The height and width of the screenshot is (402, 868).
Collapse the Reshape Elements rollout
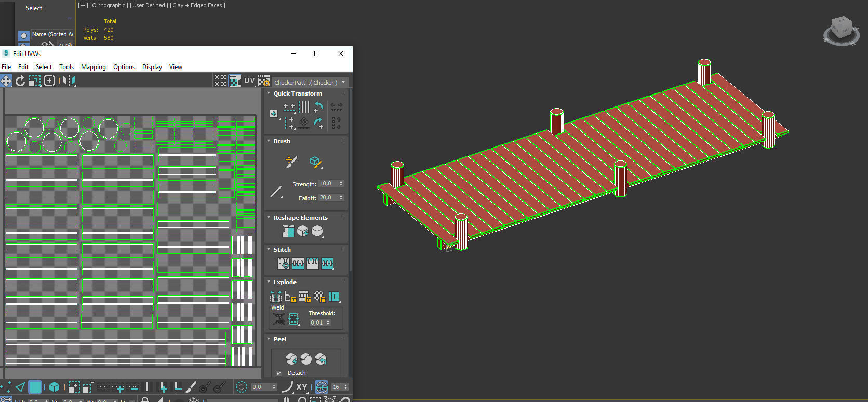pos(269,218)
